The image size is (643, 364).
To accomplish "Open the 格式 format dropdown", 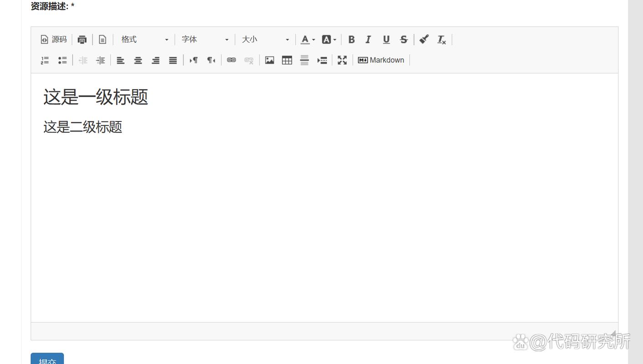I will point(144,40).
